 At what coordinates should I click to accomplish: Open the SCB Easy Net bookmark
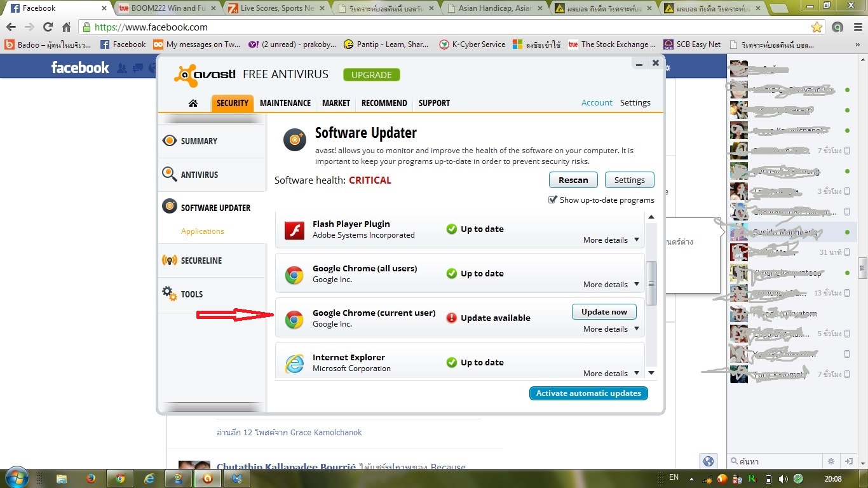[692, 44]
